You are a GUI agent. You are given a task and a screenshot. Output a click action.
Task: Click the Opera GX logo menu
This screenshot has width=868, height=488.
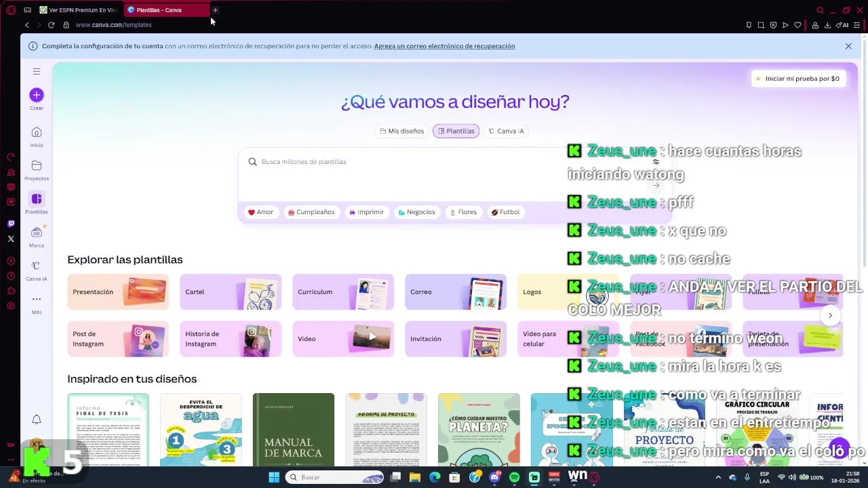(x=11, y=10)
